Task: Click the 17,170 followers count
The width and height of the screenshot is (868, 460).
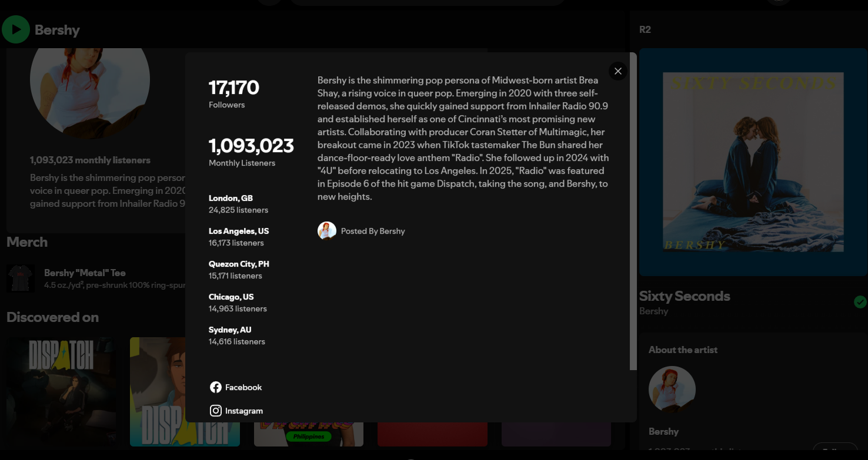Action: pyautogui.click(x=234, y=88)
